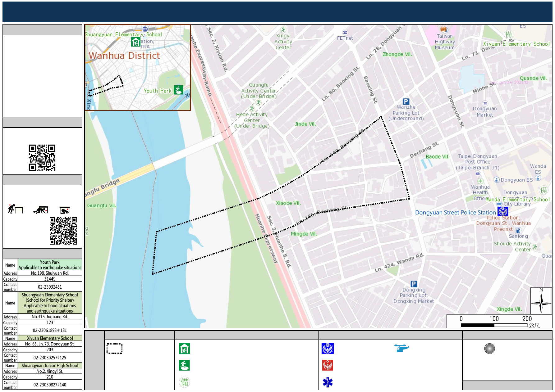Screen dimensions: 555x392
Task: Click the address 'No.2, Xingyi St.'
Action: [x=50, y=371]
